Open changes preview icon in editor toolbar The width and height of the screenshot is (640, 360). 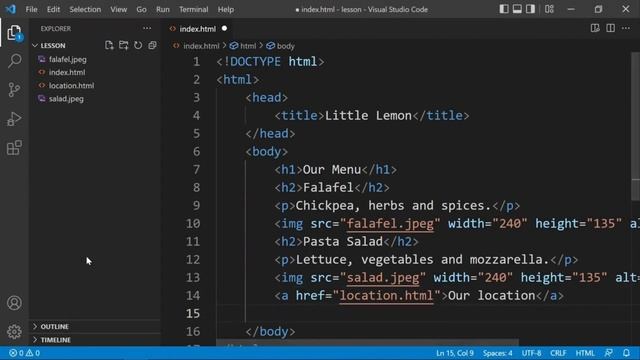(595, 28)
